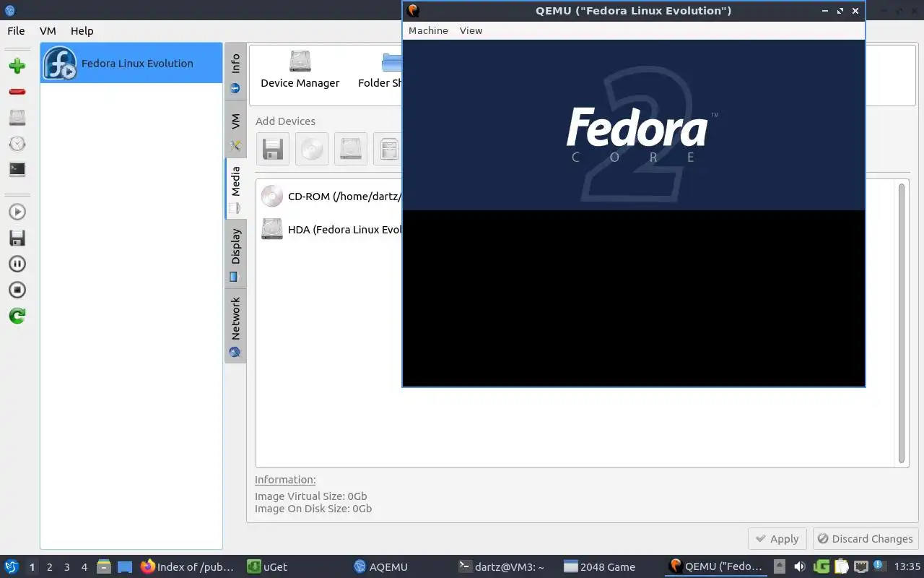This screenshot has width=924, height=578.
Task: Click the notification info tray icon
Action: [879, 566]
